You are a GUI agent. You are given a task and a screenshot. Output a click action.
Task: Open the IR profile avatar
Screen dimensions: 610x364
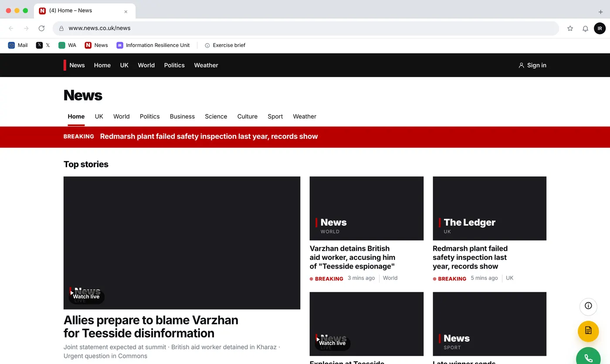click(x=600, y=28)
